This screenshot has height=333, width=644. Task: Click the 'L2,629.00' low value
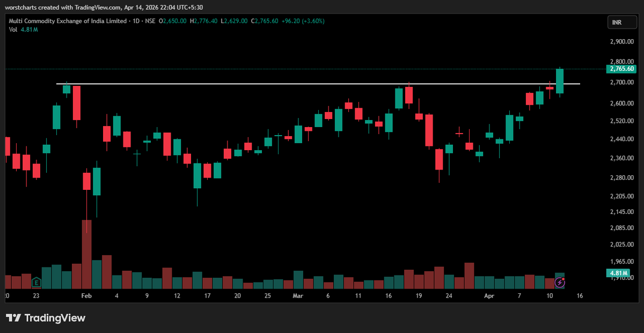(x=234, y=21)
